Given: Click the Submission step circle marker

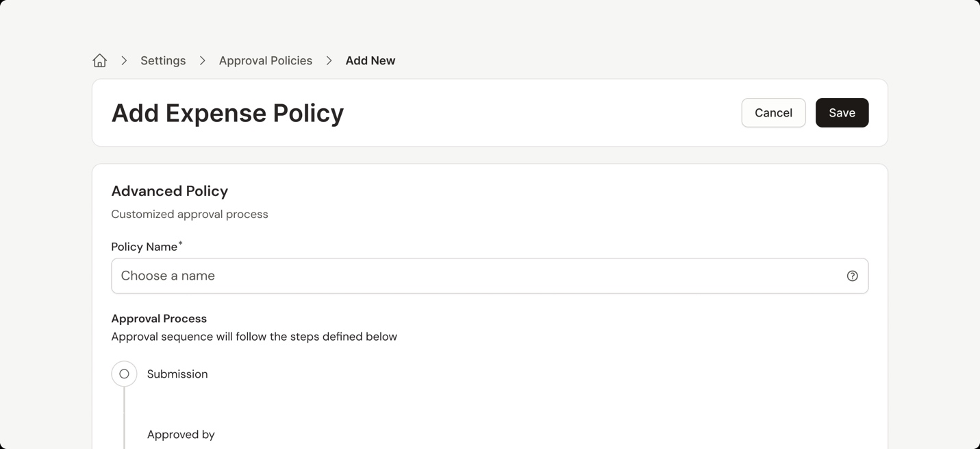Looking at the screenshot, I should 124,374.
